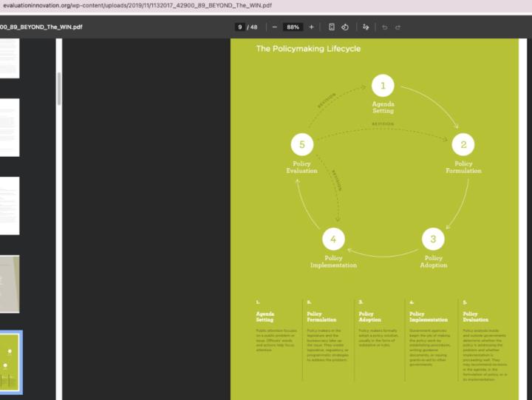The image size is (532, 400).
Task: Open the gray cover page thumbnail
Action: click(10, 284)
